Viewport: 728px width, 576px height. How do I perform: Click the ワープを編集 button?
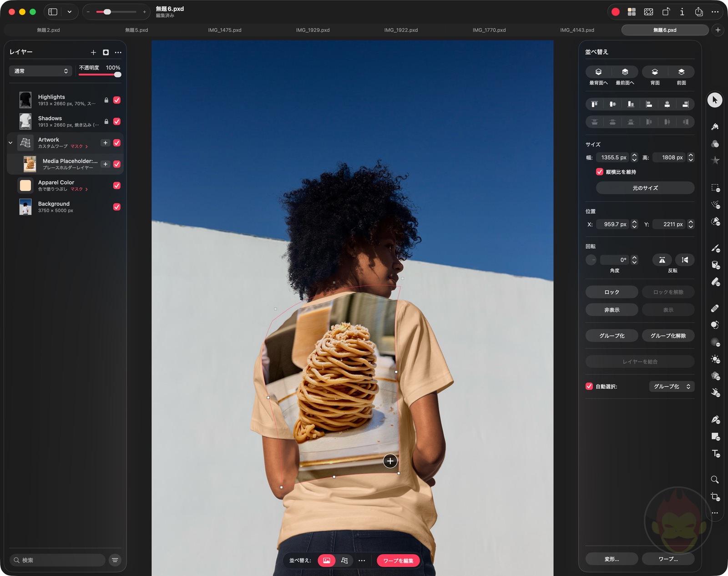398,561
